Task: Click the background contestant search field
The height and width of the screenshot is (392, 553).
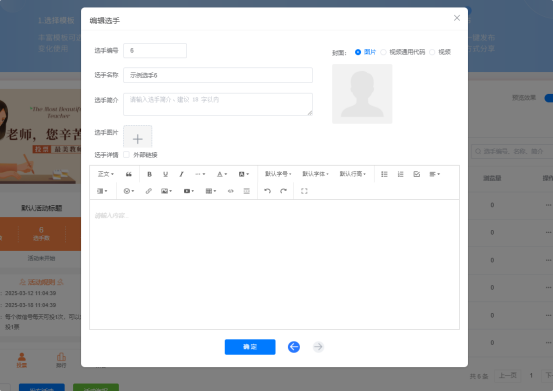Action: click(x=512, y=151)
